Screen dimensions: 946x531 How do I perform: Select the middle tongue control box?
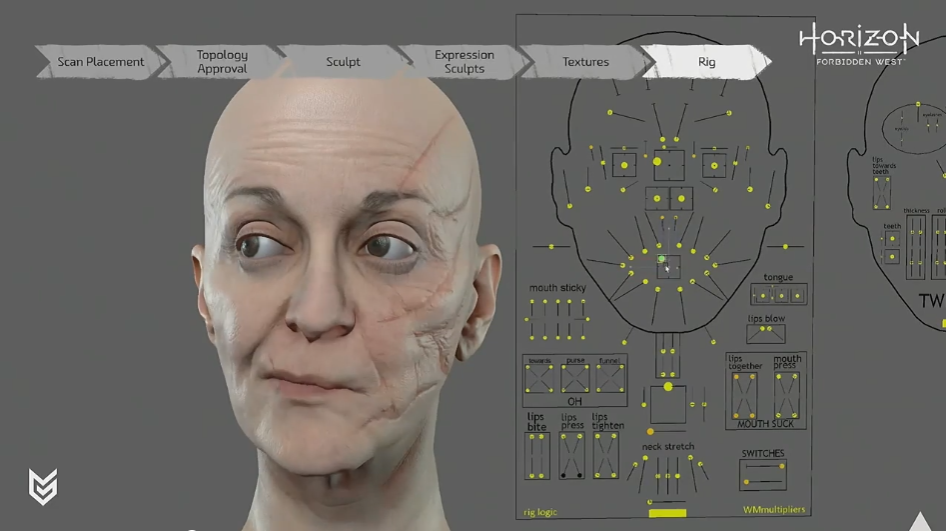tap(781, 296)
